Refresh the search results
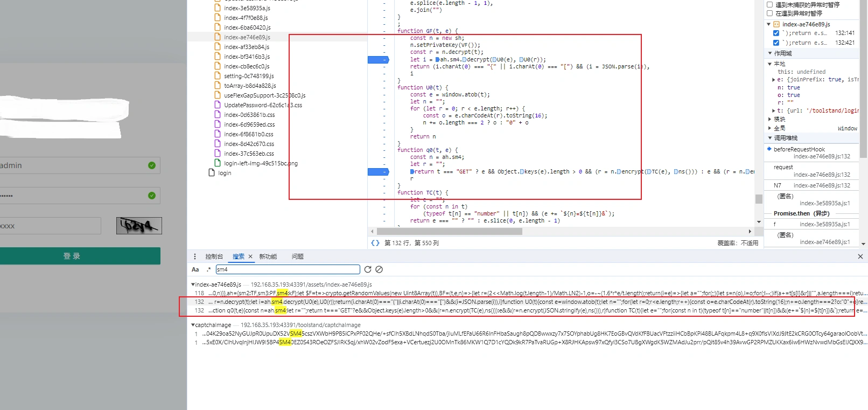Image resolution: width=868 pixels, height=410 pixels. click(x=368, y=269)
